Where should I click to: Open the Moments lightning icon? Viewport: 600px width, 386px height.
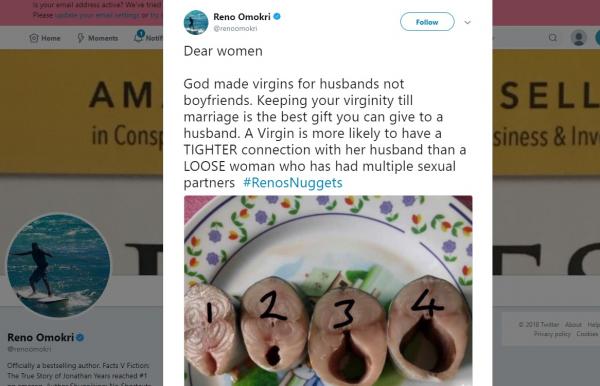coord(81,38)
